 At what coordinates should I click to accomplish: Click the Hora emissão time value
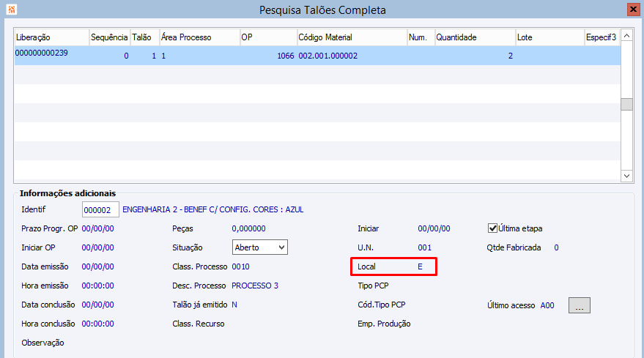97,286
